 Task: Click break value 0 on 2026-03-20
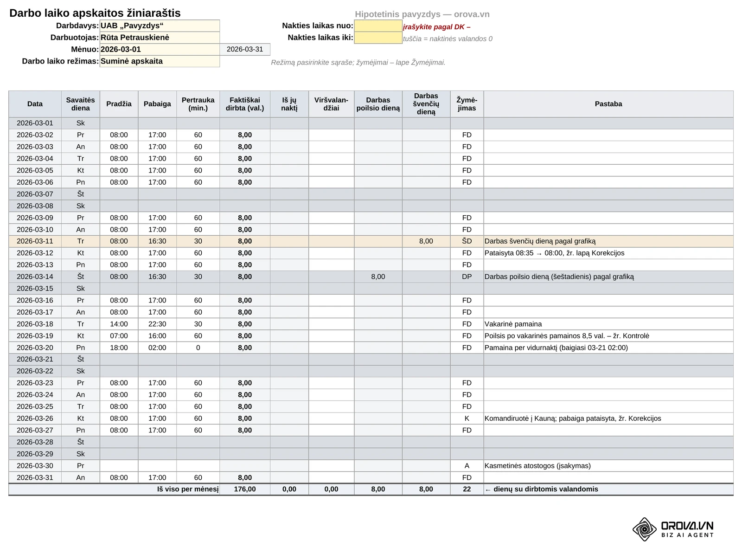pyautogui.click(x=198, y=348)
